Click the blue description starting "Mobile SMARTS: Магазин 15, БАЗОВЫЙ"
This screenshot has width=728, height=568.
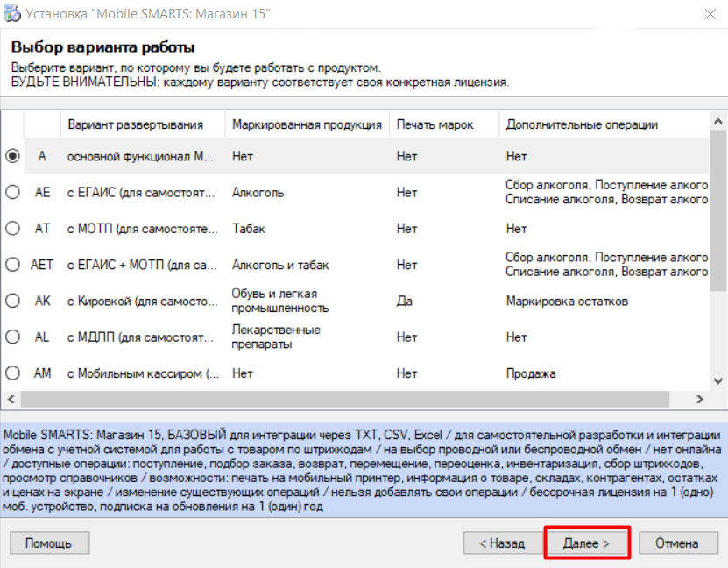tap(364, 471)
